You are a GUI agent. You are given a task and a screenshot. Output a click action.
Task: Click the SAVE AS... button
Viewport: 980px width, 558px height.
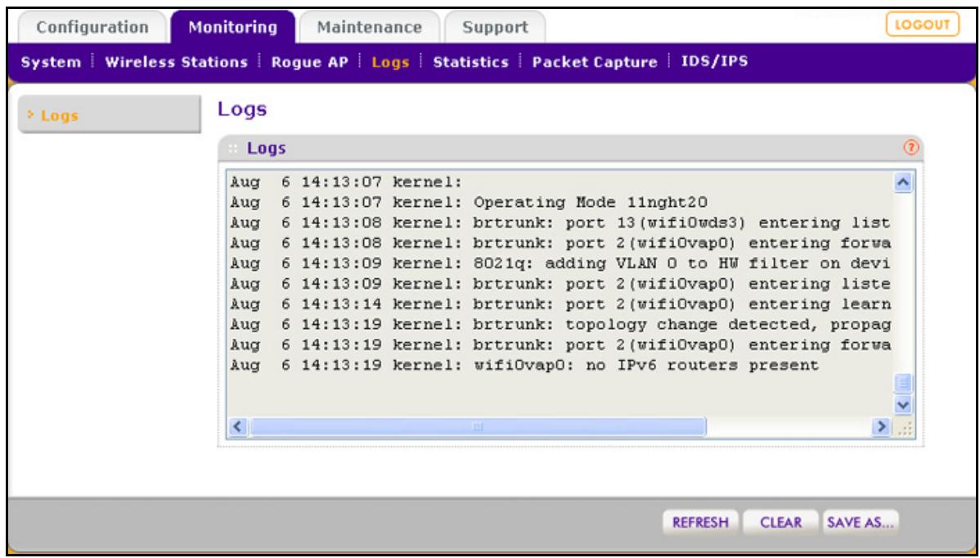[861, 522]
